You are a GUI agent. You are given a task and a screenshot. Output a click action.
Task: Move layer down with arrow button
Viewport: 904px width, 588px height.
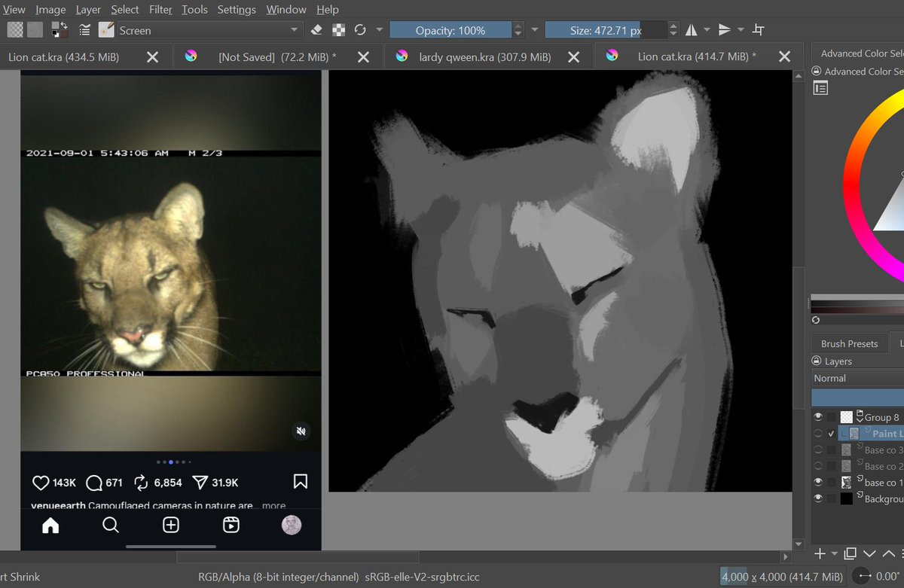click(870, 553)
